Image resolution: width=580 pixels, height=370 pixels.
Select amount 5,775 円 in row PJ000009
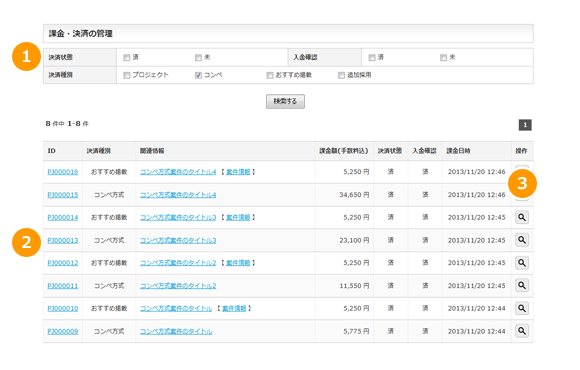(356, 331)
